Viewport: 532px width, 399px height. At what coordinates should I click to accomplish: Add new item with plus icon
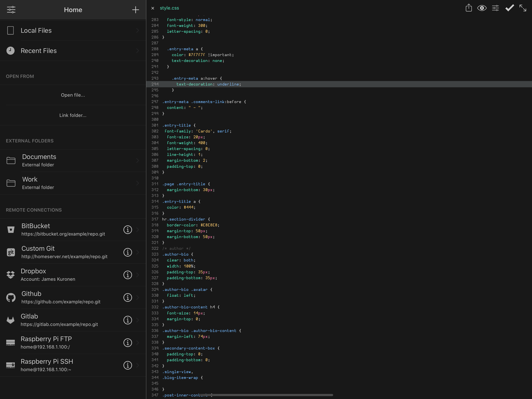click(x=135, y=10)
